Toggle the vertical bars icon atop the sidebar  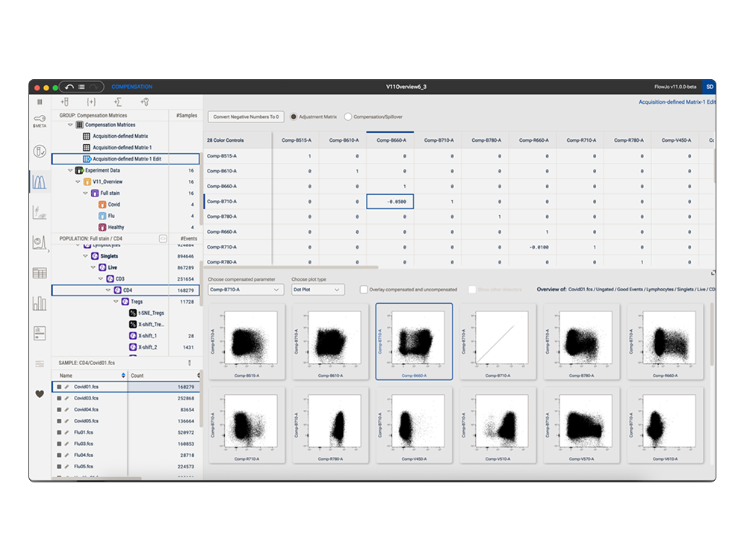coord(40,102)
